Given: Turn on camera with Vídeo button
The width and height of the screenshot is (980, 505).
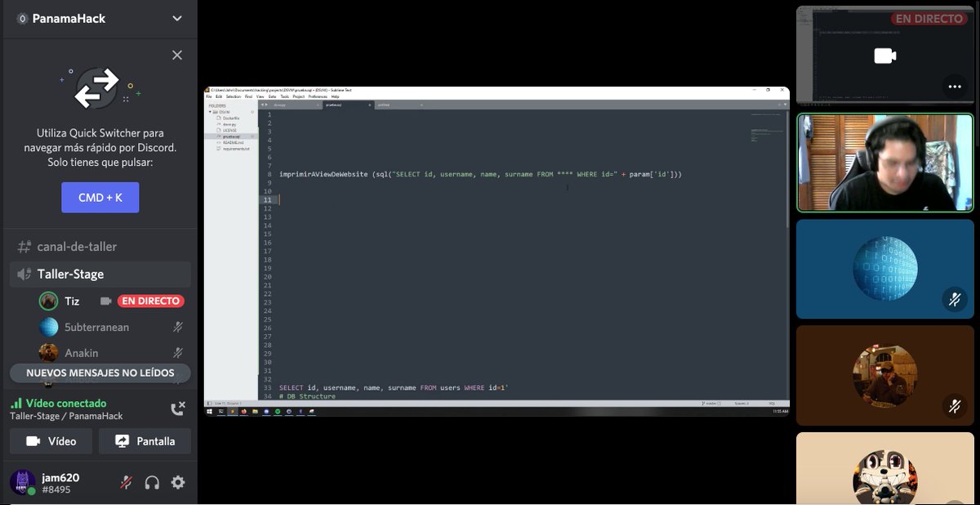Looking at the screenshot, I should (x=51, y=441).
